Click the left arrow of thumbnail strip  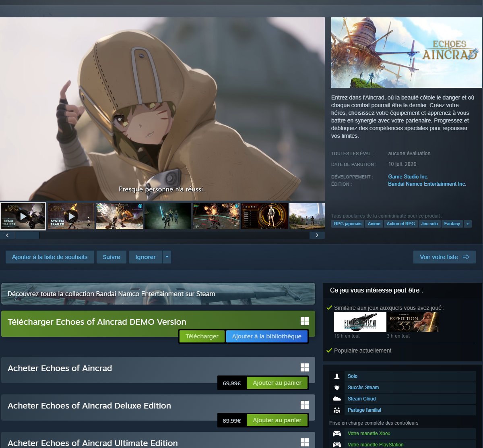click(x=7, y=235)
